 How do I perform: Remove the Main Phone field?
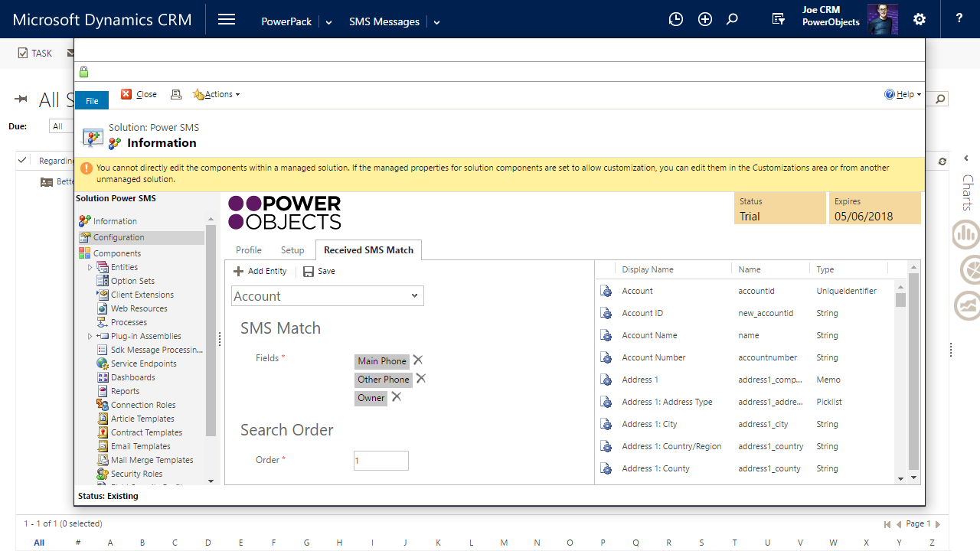click(418, 360)
